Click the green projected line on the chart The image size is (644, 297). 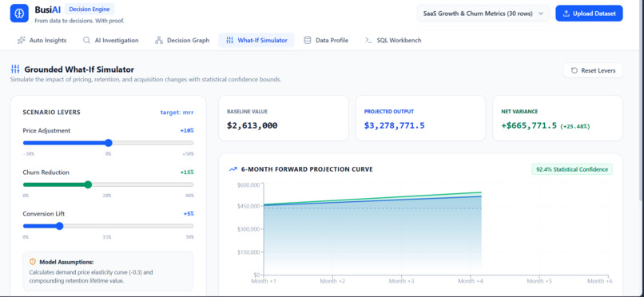pos(372,198)
